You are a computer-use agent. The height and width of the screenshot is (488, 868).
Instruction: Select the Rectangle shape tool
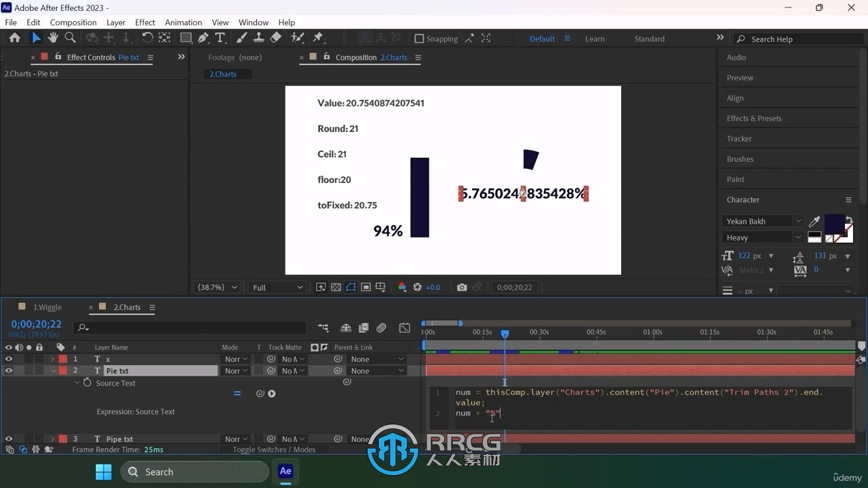point(186,38)
